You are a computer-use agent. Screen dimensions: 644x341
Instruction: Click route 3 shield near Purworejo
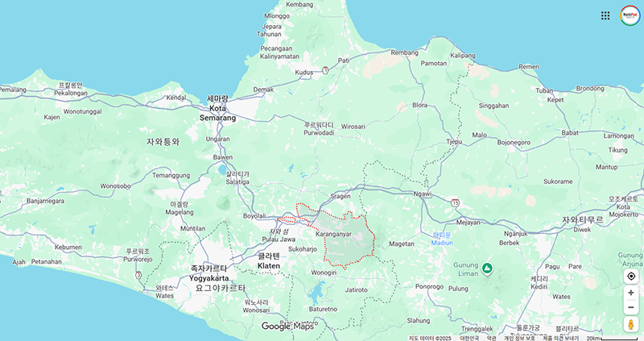click(x=138, y=275)
